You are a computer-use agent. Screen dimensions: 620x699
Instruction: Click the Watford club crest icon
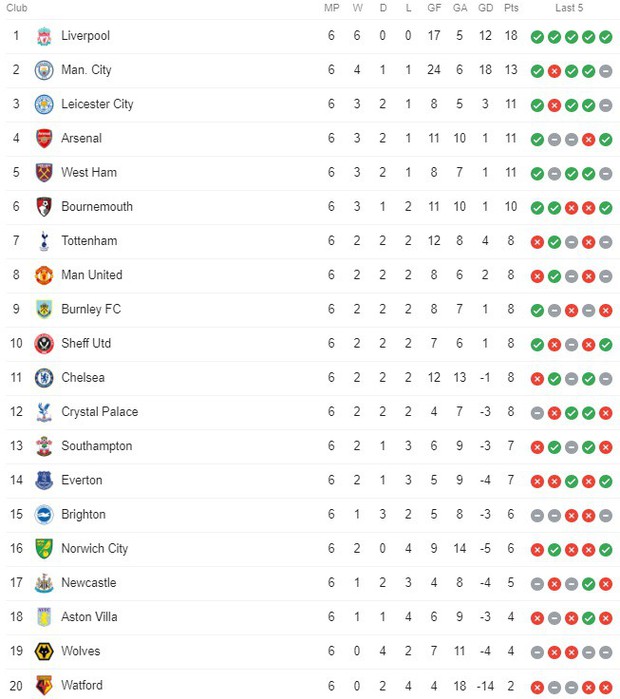point(44,686)
